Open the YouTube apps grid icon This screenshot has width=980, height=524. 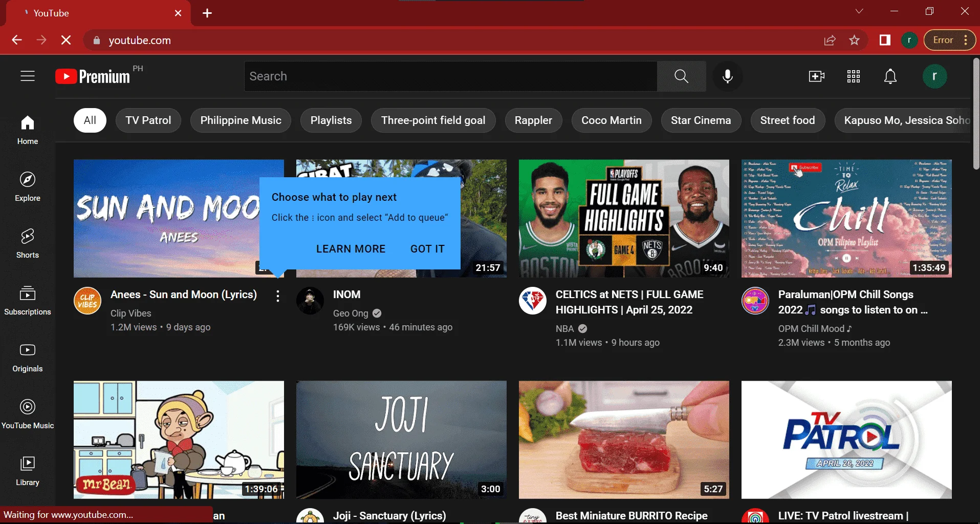(x=853, y=76)
